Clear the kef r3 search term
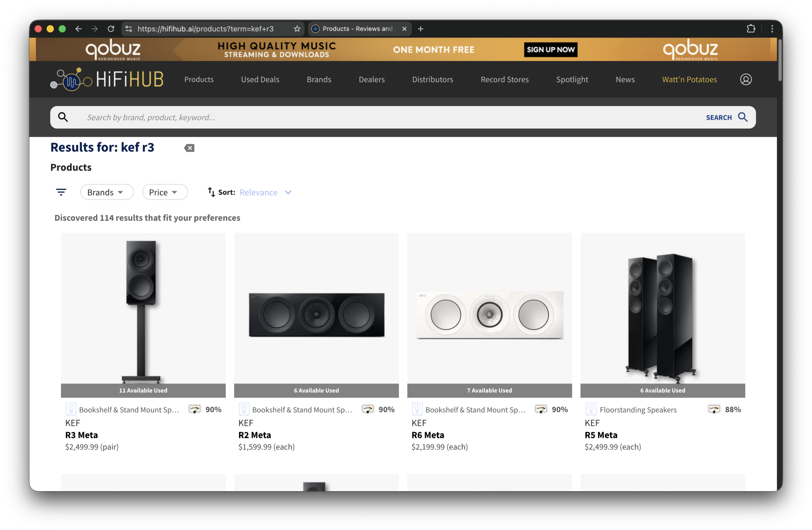The height and width of the screenshot is (530, 812). point(189,148)
